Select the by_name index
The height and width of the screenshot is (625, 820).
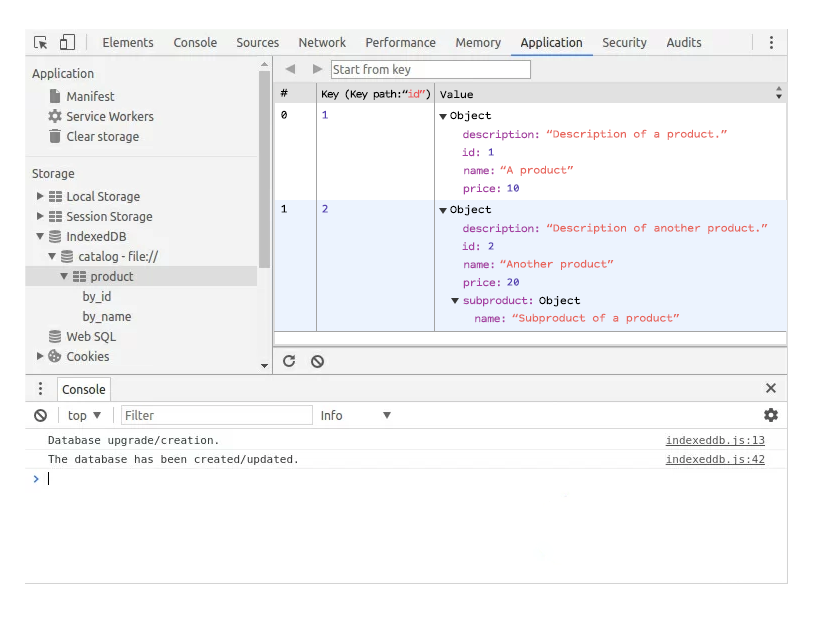click(x=107, y=316)
